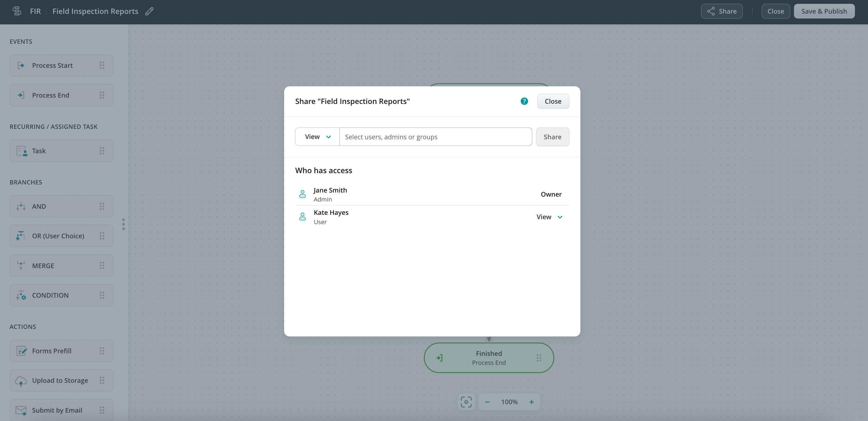Open the View permission dropdown

click(317, 136)
